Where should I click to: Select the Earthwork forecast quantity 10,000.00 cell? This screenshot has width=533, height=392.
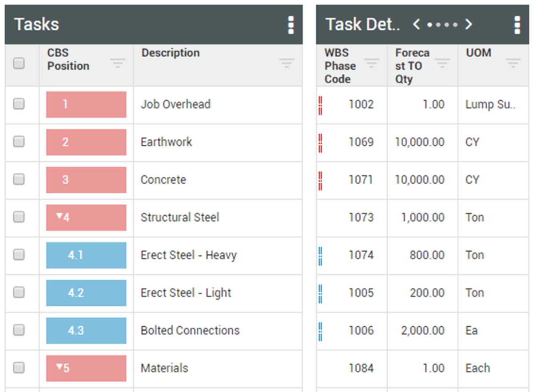(420, 142)
